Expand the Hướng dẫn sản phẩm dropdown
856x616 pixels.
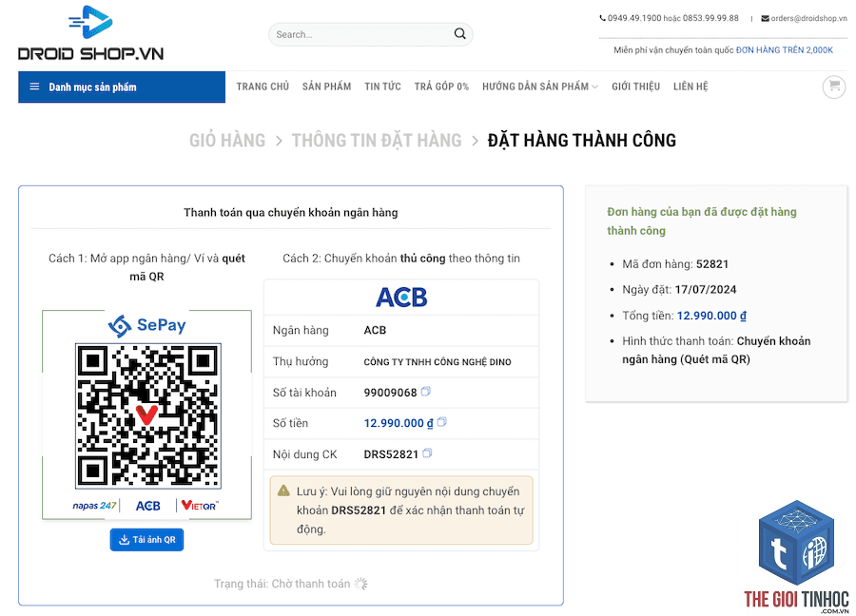click(x=540, y=87)
